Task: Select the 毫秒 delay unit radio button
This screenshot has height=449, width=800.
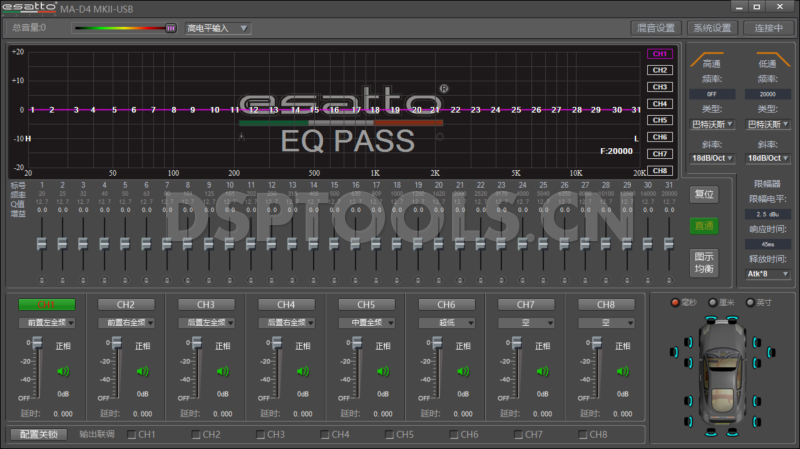Action: 675,303
